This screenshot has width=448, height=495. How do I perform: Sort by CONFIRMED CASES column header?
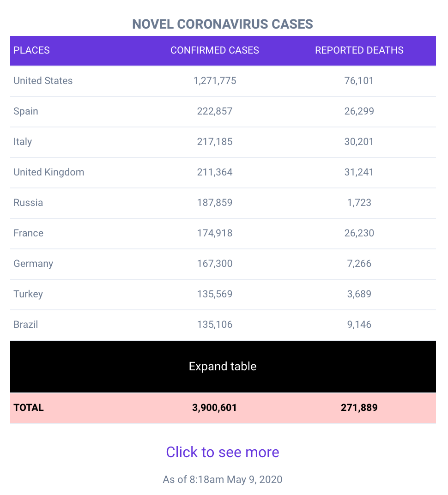(215, 50)
